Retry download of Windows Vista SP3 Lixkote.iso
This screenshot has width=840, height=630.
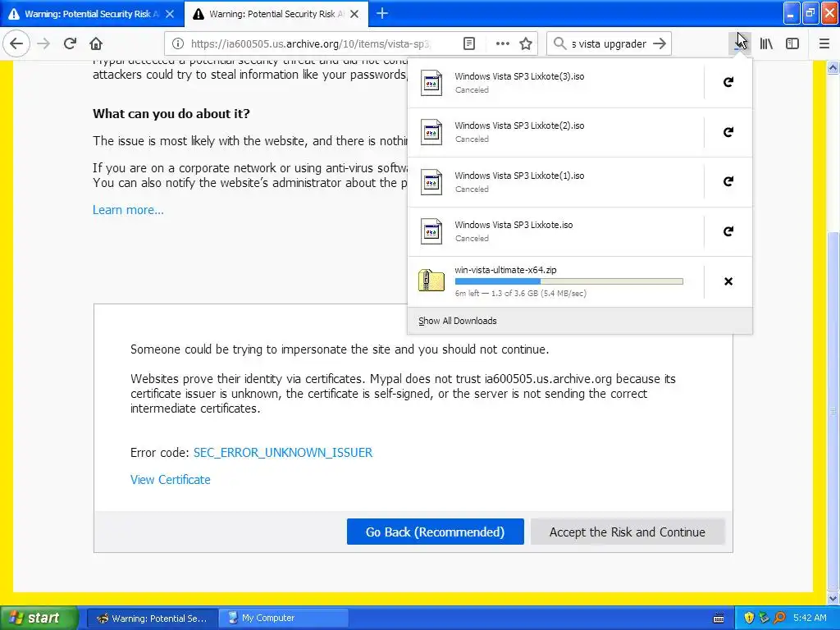point(728,231)
